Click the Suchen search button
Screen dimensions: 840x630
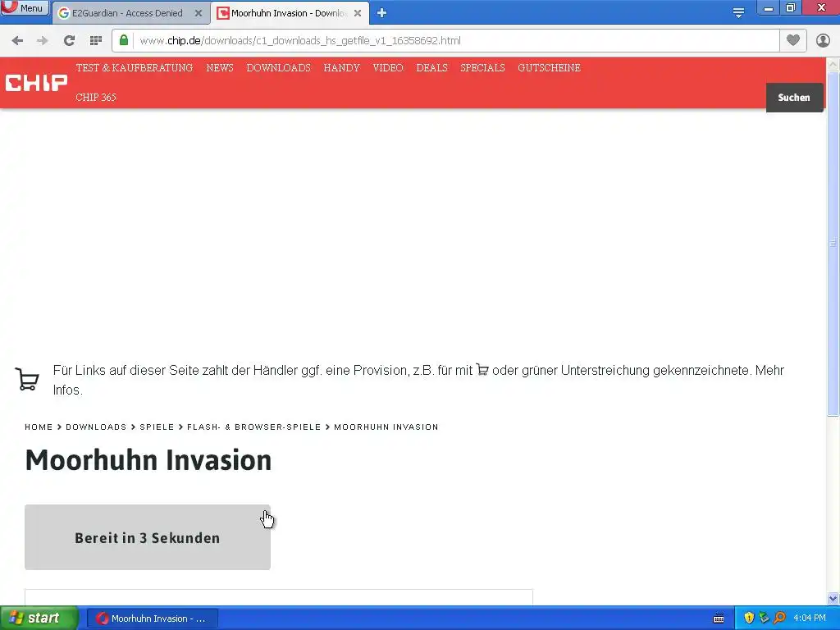click(x=794, y=98)
